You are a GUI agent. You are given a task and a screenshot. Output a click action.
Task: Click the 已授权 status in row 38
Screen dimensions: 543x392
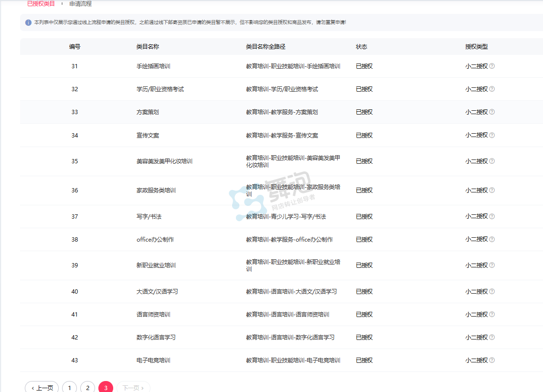pyautogui.click(x=364, y=240)
